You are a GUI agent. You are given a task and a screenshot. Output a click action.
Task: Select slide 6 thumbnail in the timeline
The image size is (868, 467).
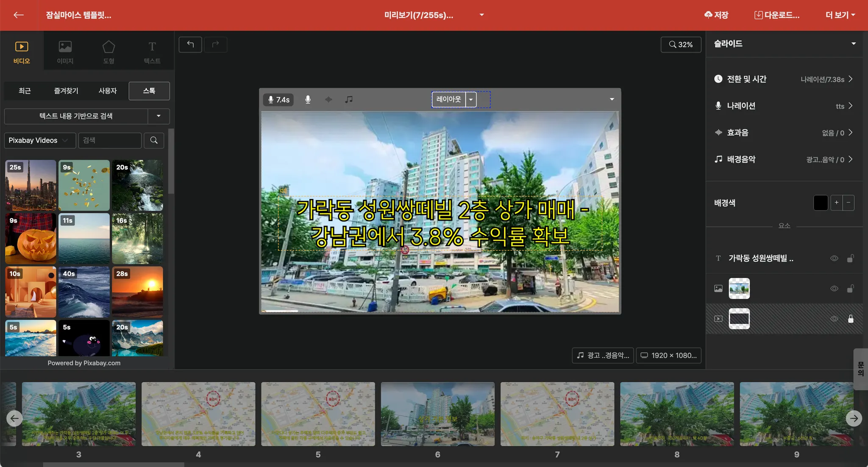437,414
